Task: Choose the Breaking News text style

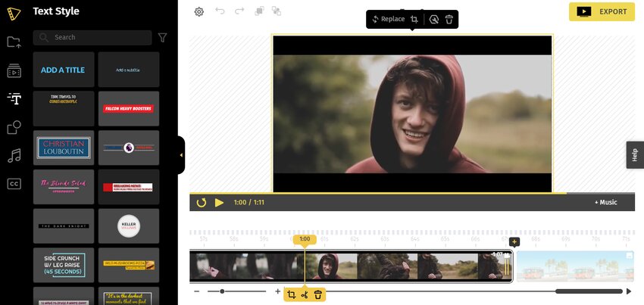Action: click(x=129, y=187)
